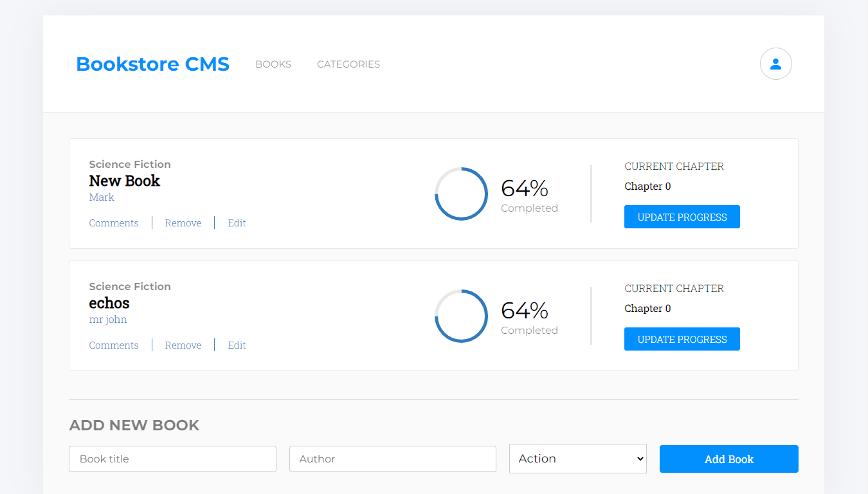Image resolution: width=868 pixels, height=494 pixels.
Task: Edit the New Book entry
Action: (237, 223)
